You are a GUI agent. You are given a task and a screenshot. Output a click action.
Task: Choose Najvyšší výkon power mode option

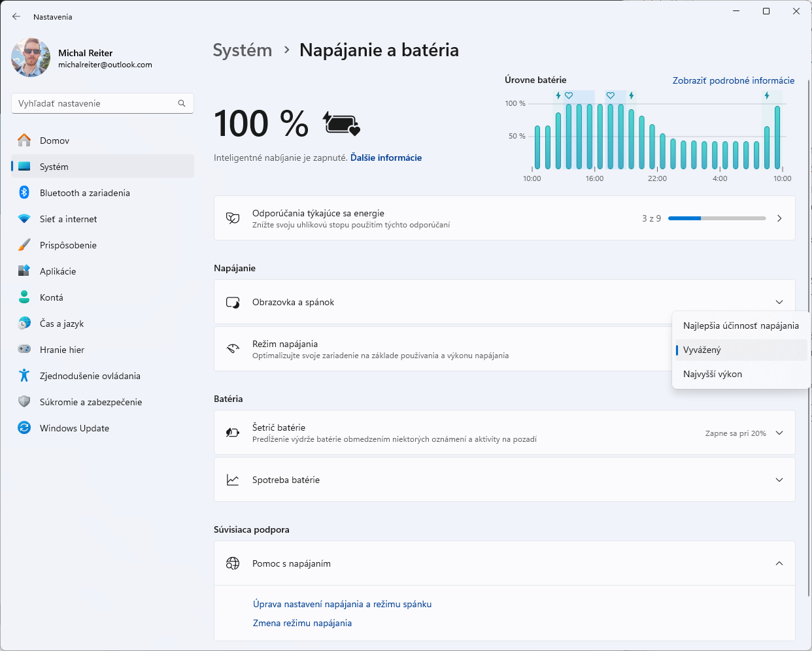pyautogui.click(x=713, y=374)
